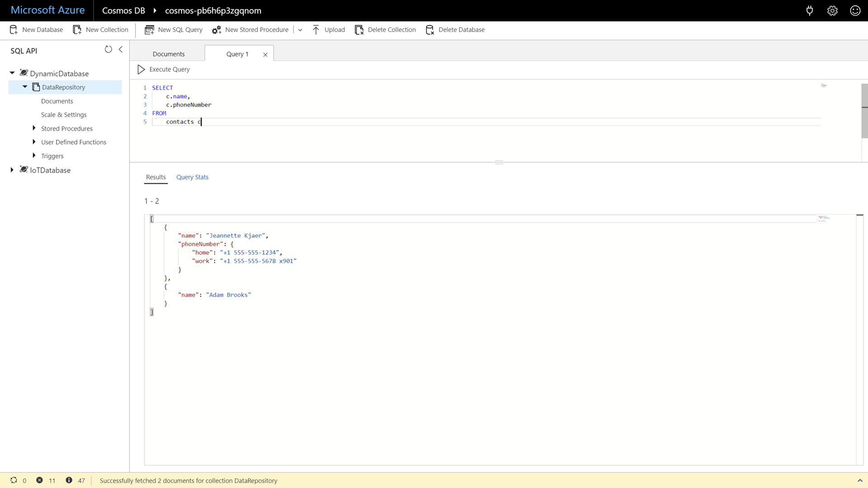The height and width of the screenshot is (488, 868).
Task: Switch to the Documents tab
Action: (x=169, y=54)
